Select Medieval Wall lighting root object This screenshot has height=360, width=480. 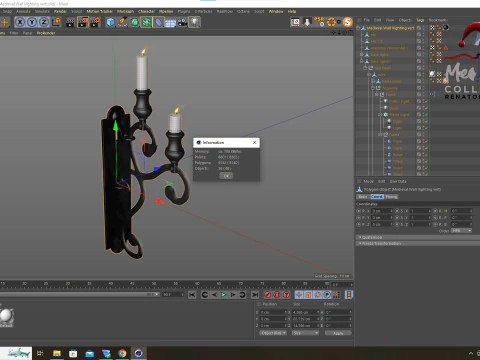[x=390, y=28]
